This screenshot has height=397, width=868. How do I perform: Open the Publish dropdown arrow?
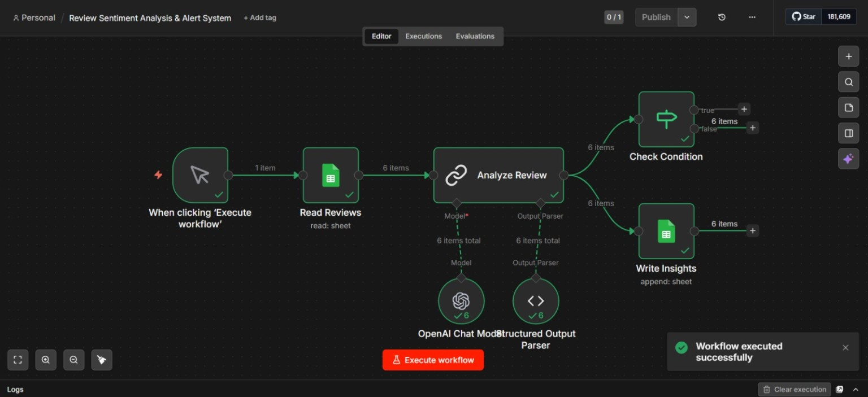[x=687, y=17]
